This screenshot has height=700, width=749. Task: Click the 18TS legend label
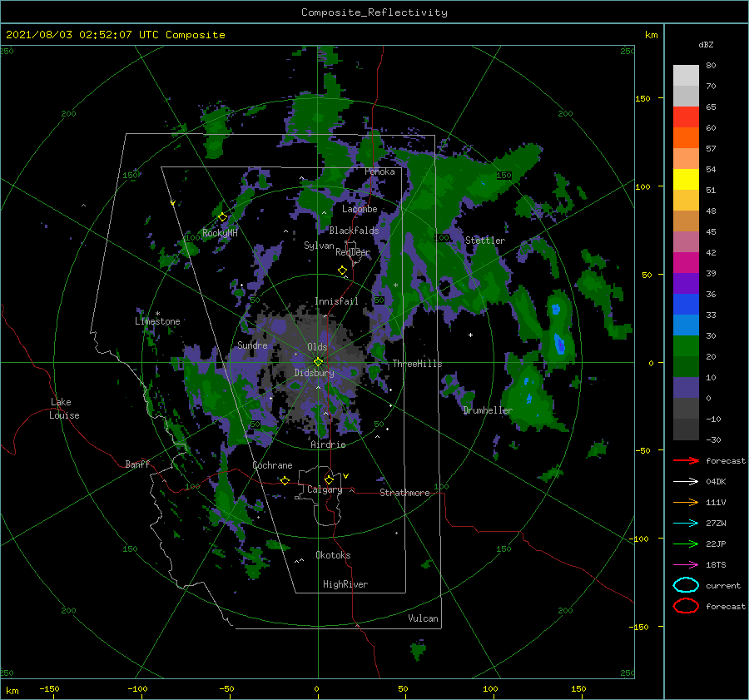pos(716,565)
